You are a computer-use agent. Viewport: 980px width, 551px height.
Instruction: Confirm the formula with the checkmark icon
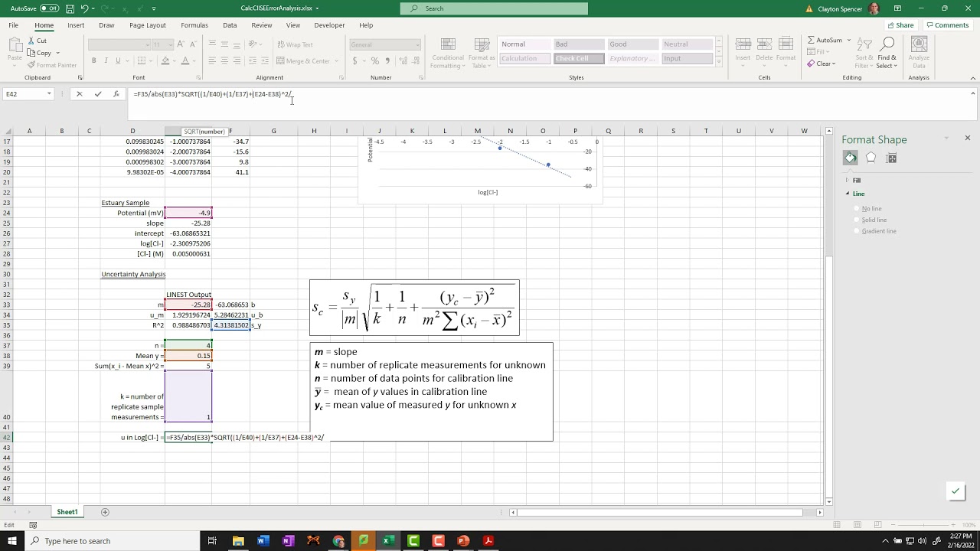click(x=98, y=94)
